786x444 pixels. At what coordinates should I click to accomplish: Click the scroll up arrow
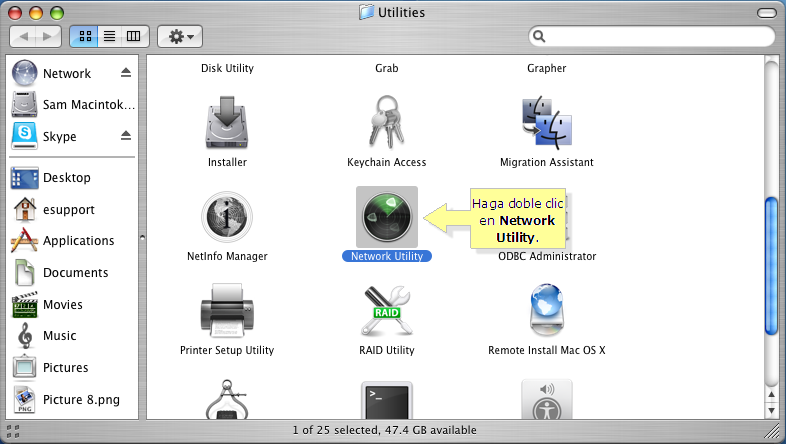pyautogui.click(x=771, y=394)
